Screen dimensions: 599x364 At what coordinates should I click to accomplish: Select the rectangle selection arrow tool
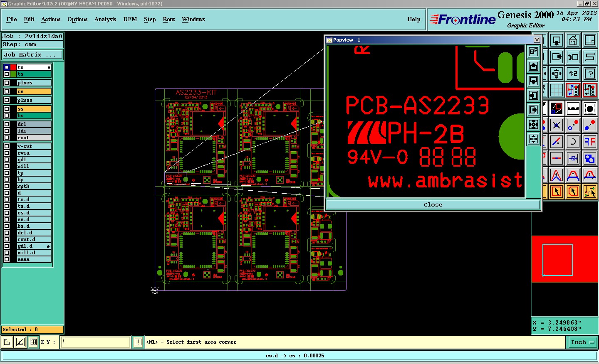557,191
